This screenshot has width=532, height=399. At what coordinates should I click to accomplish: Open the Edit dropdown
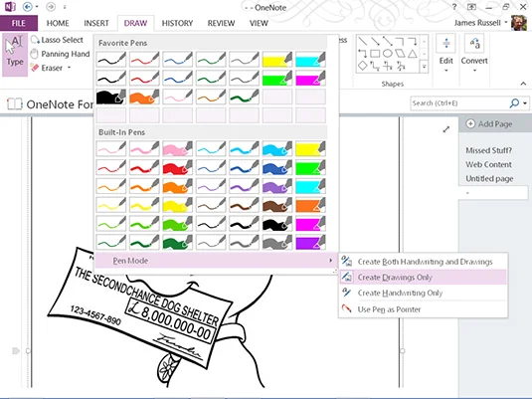[445, 54]
